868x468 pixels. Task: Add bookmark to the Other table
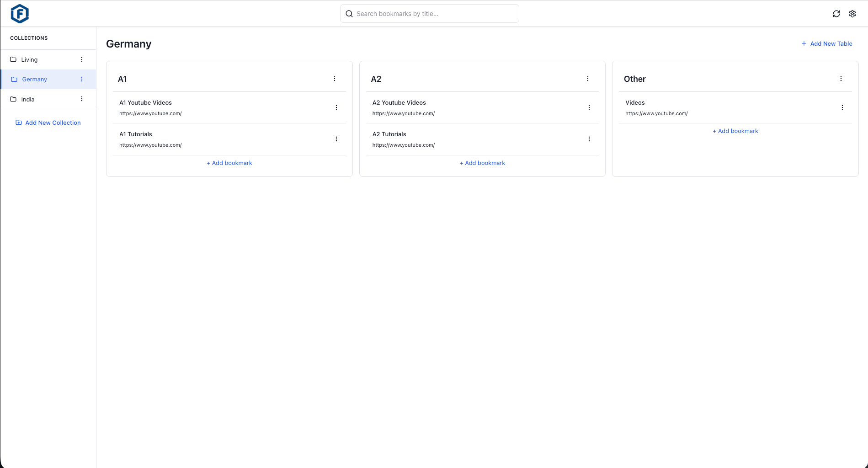click(735, 131)
